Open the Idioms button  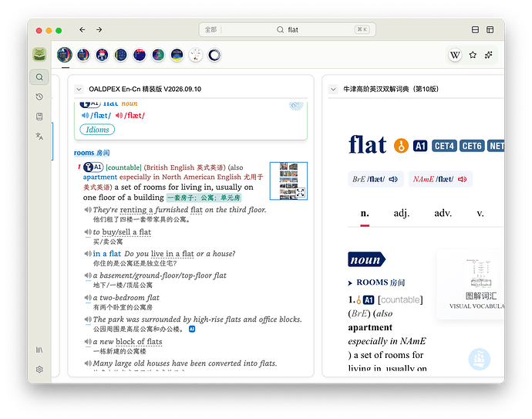click(97, 130)
